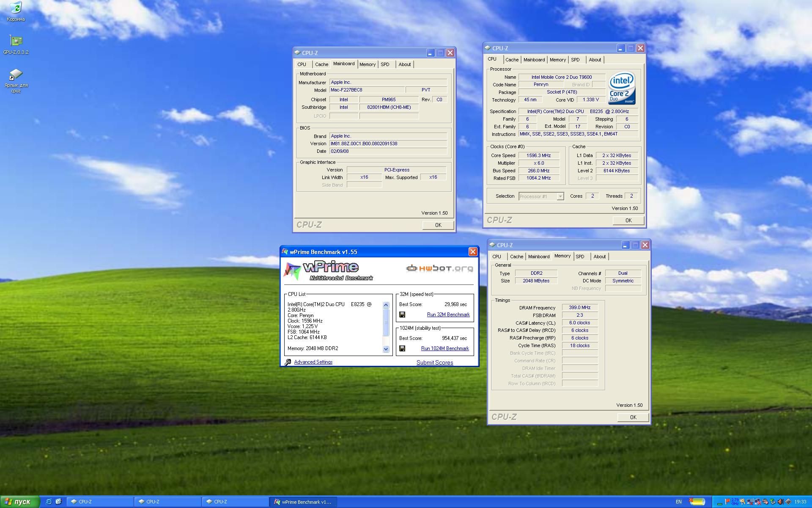Click the keys tray icon
812x508 pixels.
pos(743,502)
